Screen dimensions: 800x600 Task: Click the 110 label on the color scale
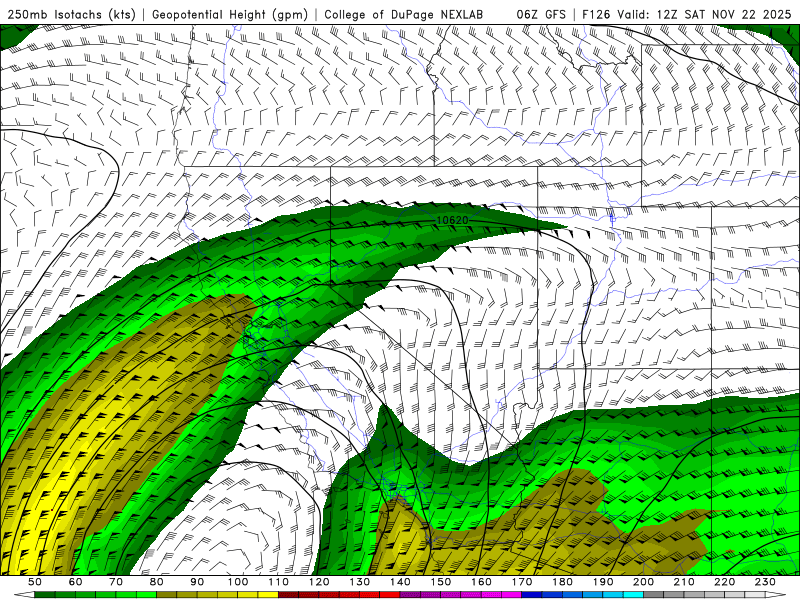click(x=278, y=582)
